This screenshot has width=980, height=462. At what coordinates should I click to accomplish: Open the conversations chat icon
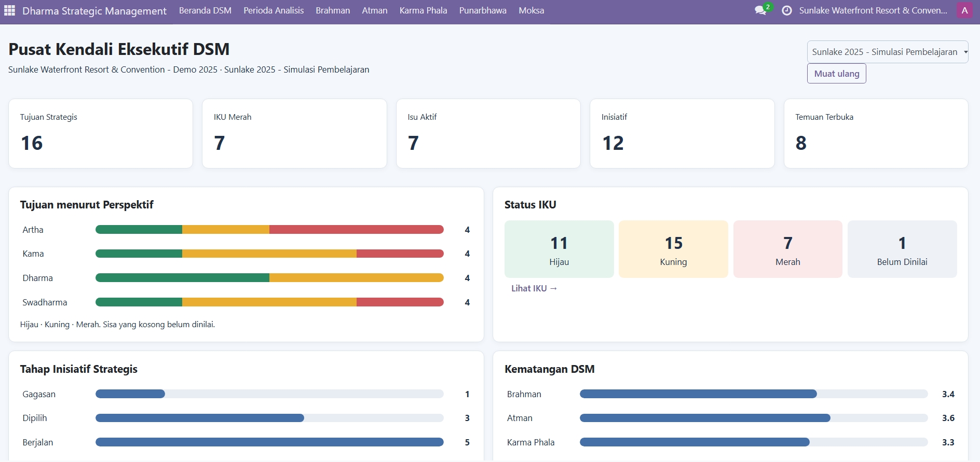761,10
